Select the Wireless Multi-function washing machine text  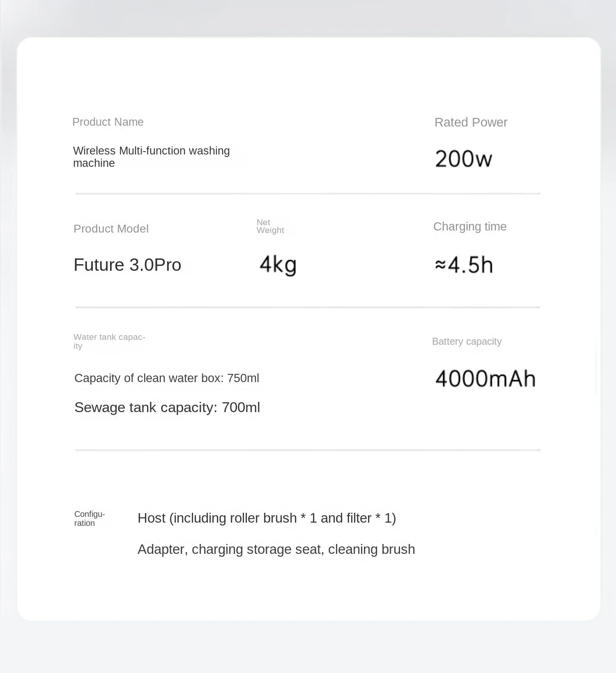coord(152,157)
